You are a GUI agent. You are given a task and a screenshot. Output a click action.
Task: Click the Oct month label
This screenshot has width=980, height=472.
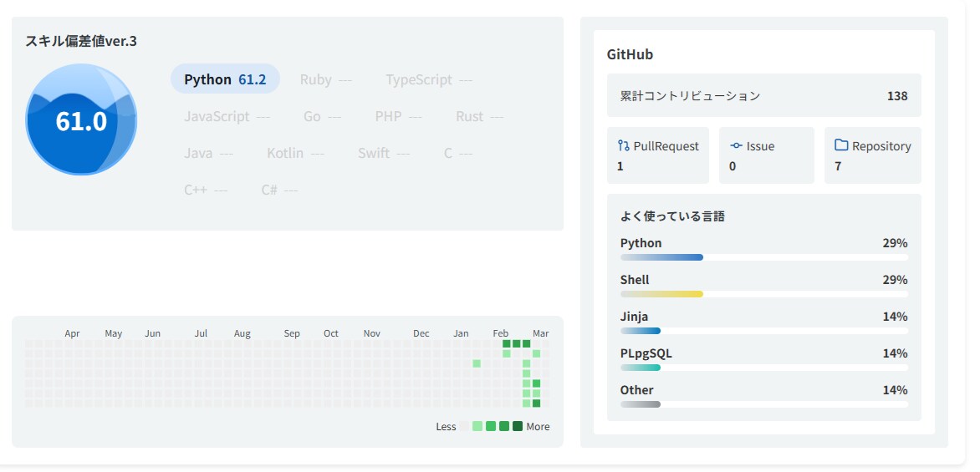point(331,333)
